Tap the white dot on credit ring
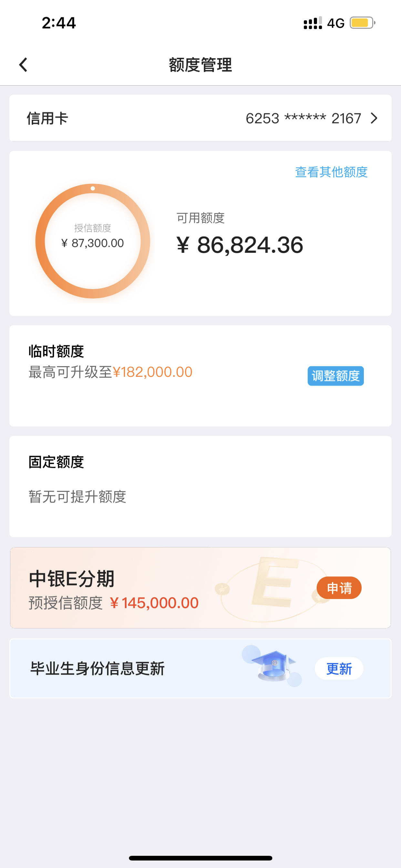This screenshot has height=868, width=401. [x=93, y=188]
